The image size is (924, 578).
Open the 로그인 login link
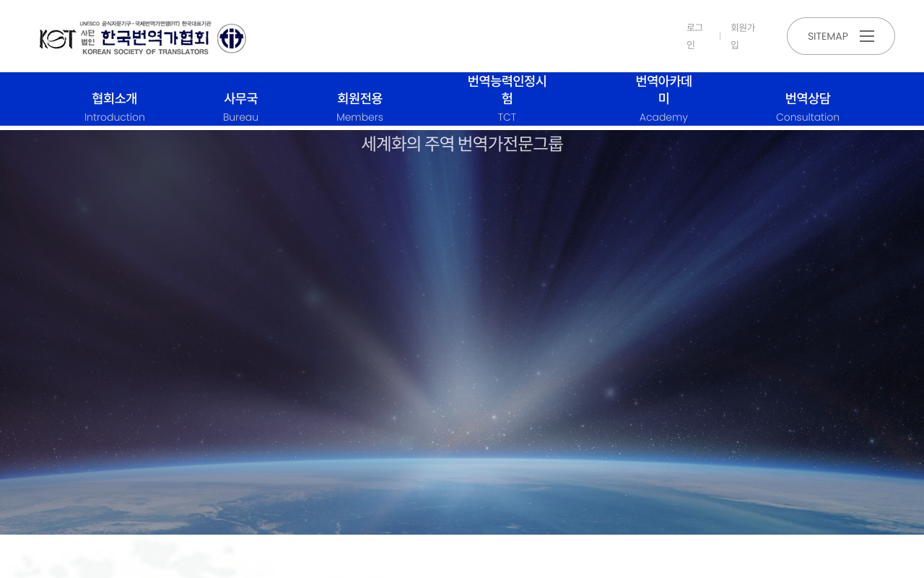(694, 36)
